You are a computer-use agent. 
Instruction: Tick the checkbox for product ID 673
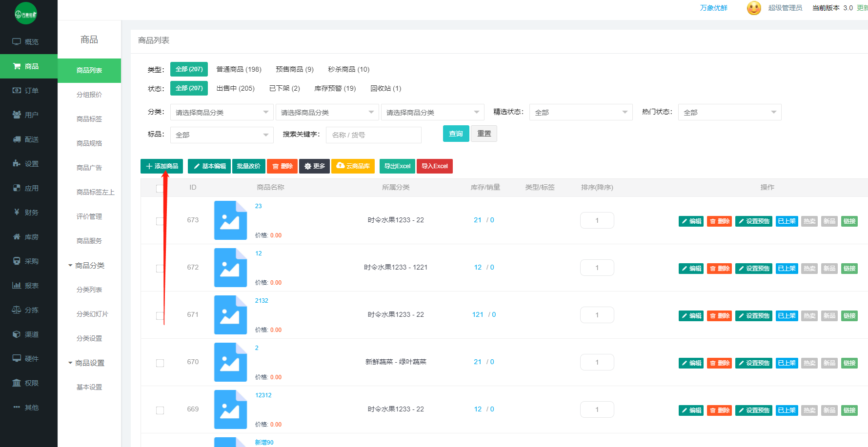(x=160, y=221)
